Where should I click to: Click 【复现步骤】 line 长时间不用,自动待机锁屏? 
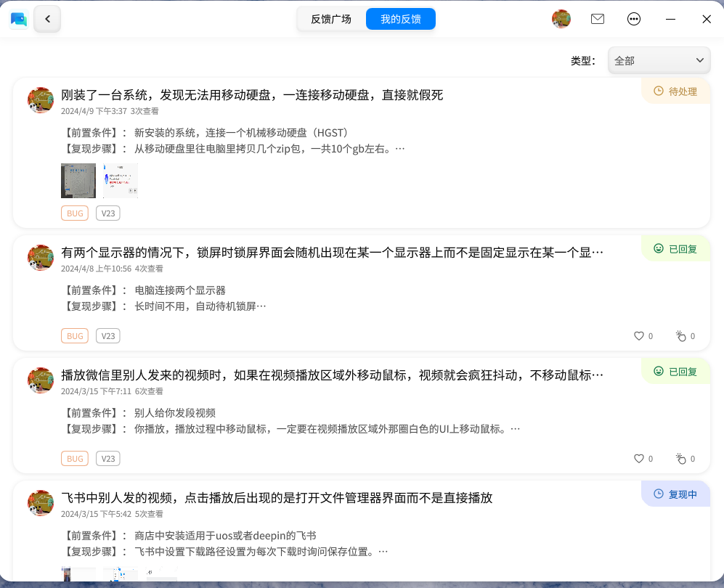coord(164,306)
